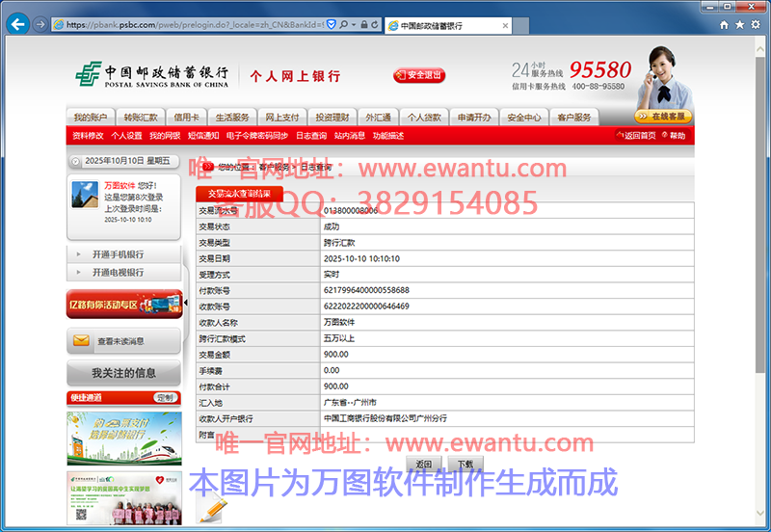The width and height of the screenshot is (771, 532).
Task: Click the date clock icon beside 2025年10月10日
Action: point(75,161)
